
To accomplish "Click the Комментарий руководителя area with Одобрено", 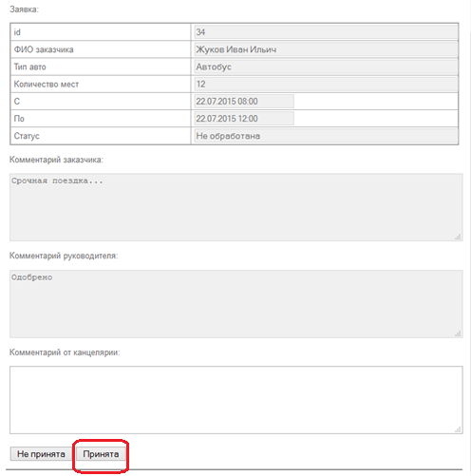I will point(236,304).
